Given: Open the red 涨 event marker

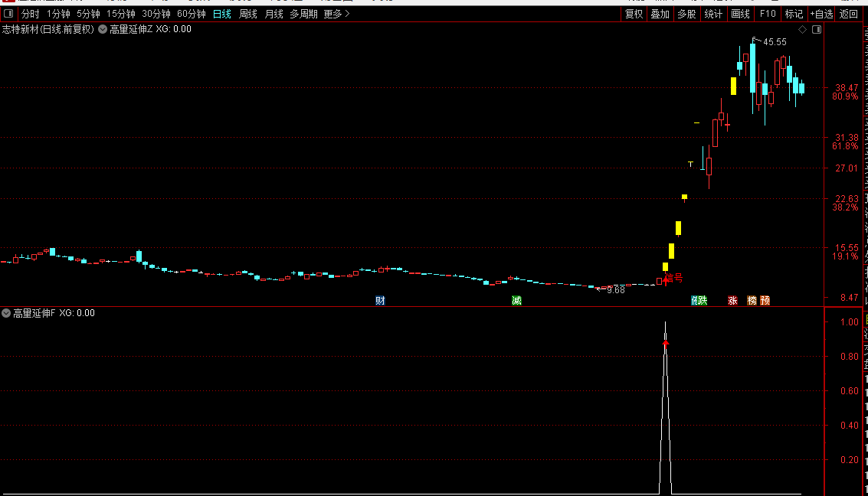Looking at the screenshot, I should (732, 300).
